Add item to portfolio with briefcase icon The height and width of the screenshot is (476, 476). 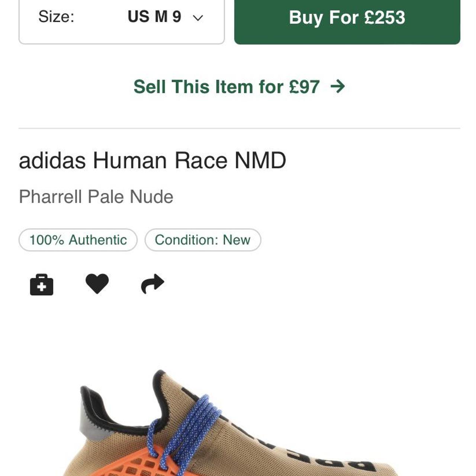click(41, 284)
